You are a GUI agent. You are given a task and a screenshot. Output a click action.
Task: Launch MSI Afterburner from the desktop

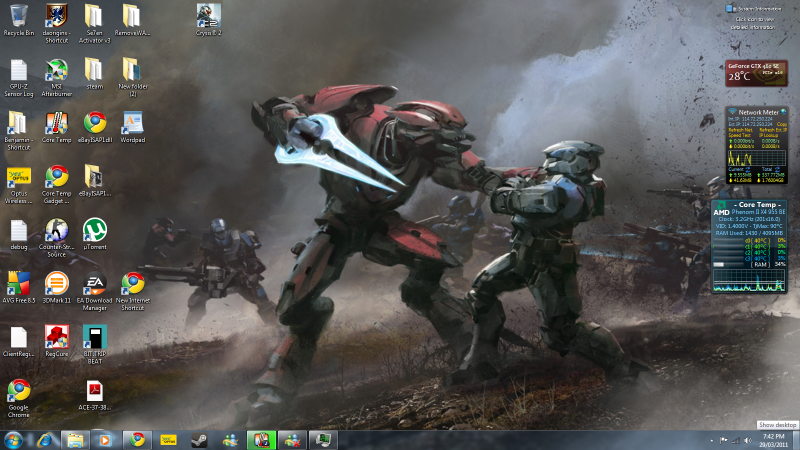coord(57,78)
